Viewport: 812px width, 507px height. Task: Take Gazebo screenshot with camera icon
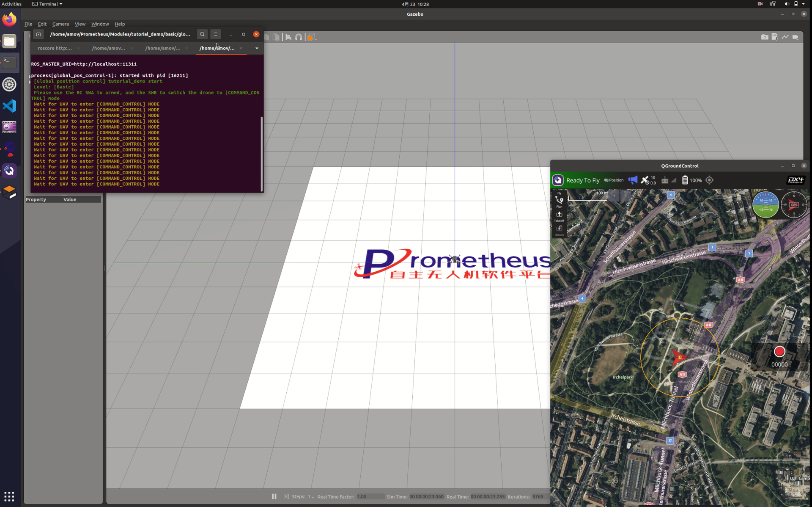pos(764,37)
